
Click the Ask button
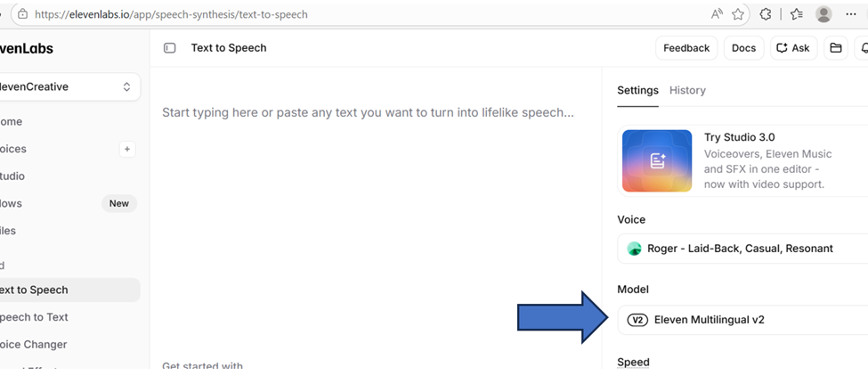(x=793, y=48)
